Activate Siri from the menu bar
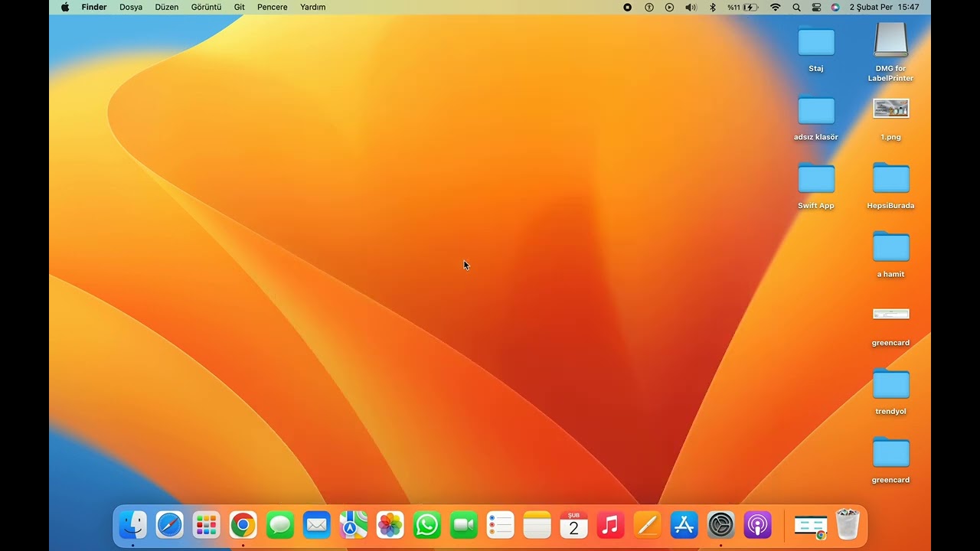The height and width of the screenshot is (551, 980). 835,7
